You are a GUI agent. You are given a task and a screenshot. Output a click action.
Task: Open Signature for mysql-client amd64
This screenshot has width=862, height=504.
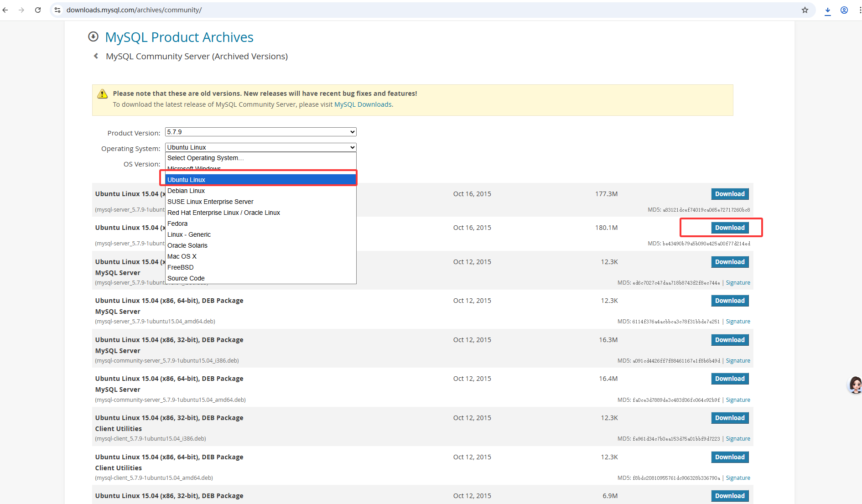pyautogui.click(x=738, y=478)
